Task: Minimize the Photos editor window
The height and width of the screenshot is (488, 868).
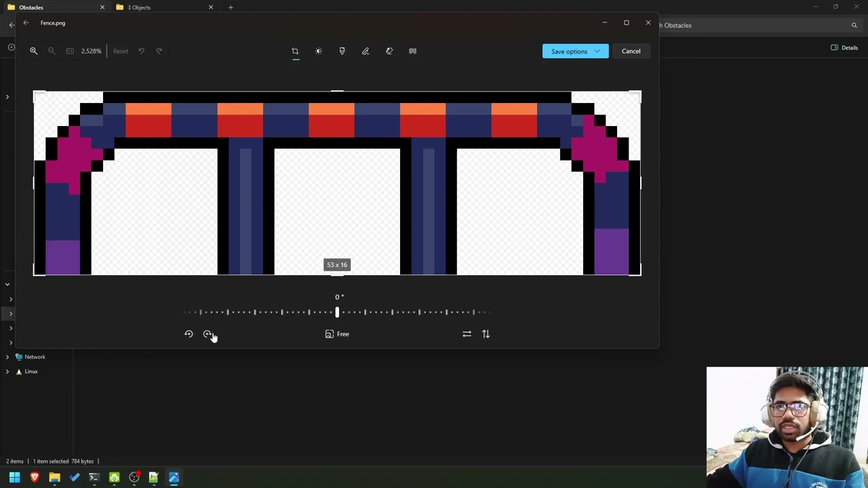Action: click(x=604, y=23)
